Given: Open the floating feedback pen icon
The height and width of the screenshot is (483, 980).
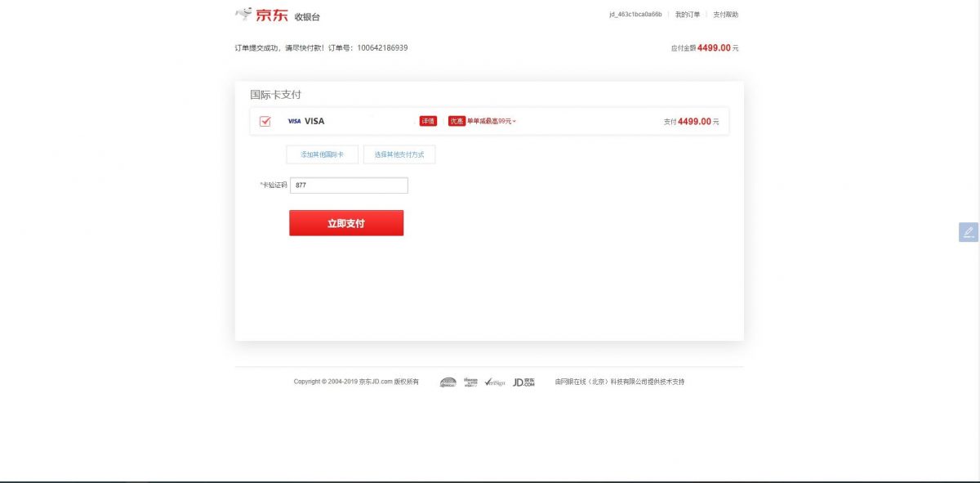Looking at the screenshot, I should [x=969, y=232].
